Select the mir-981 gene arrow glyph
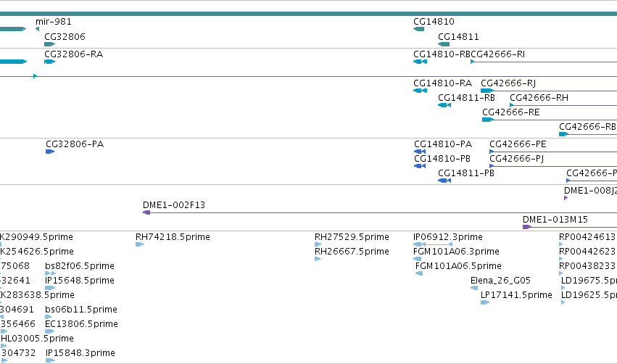The width and height of the screenshot is (617, 364). click(38, 29)
